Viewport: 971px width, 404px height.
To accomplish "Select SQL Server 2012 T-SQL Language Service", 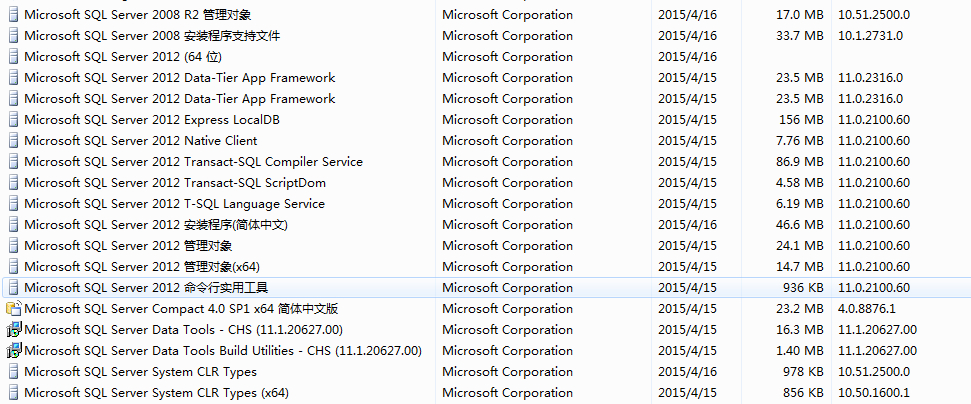I will point(174,203).
